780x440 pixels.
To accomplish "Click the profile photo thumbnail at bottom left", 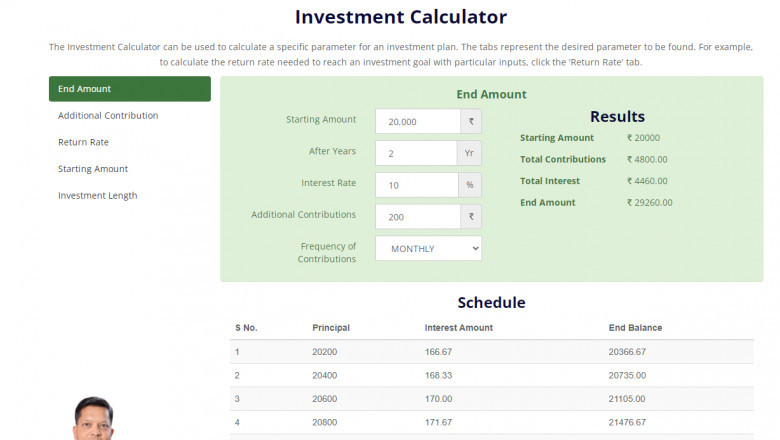I will [x=96, y=420].
